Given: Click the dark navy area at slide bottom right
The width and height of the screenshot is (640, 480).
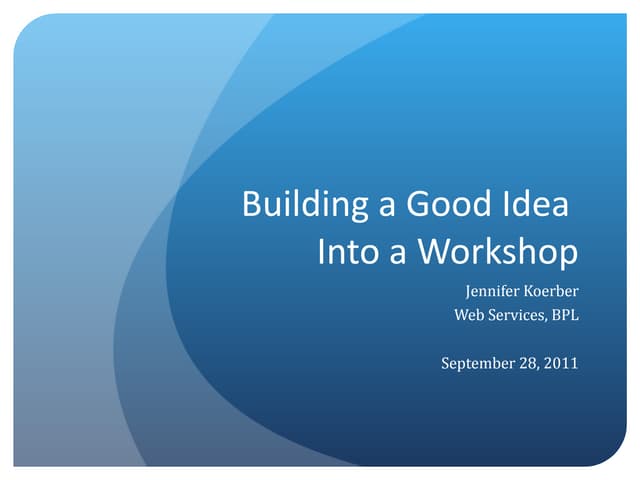Looking at the screenshot, I should 540,430.
